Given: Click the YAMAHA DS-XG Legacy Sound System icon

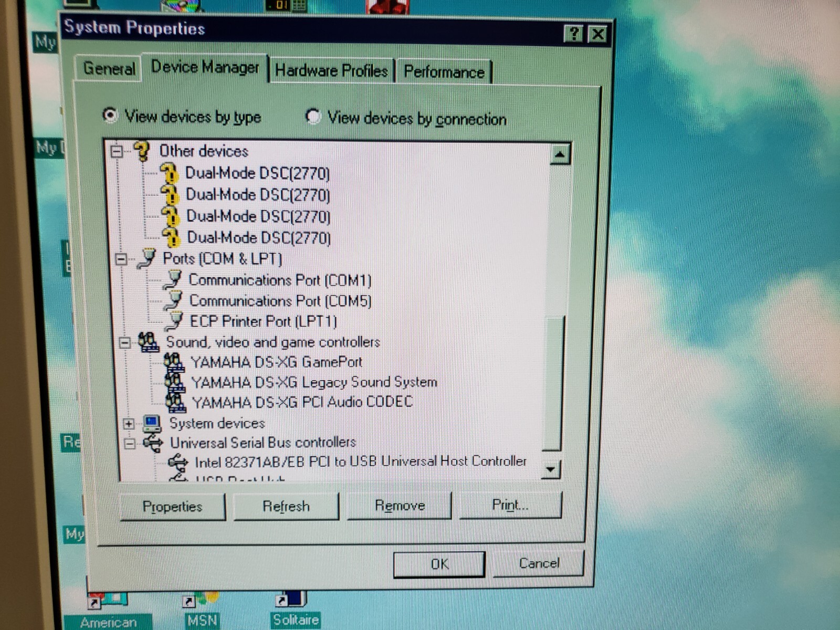Looking at the screenshot, I should point(175,382).
